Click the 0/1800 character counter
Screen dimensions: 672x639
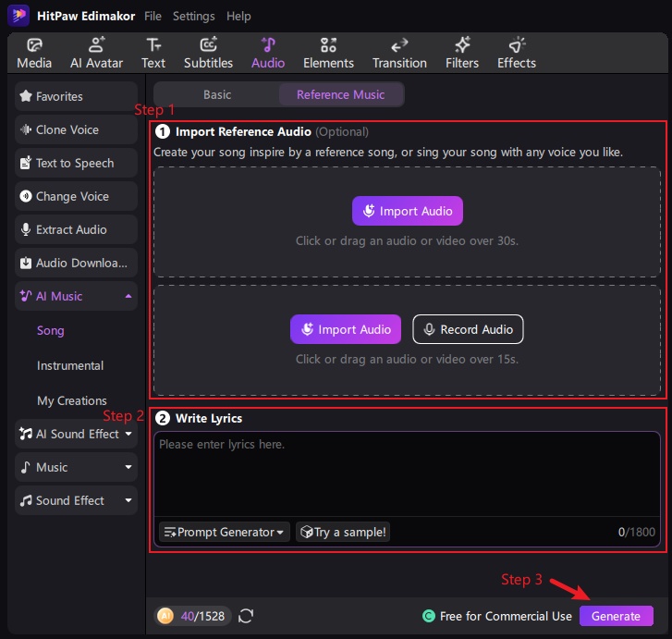tap(637, 532)
